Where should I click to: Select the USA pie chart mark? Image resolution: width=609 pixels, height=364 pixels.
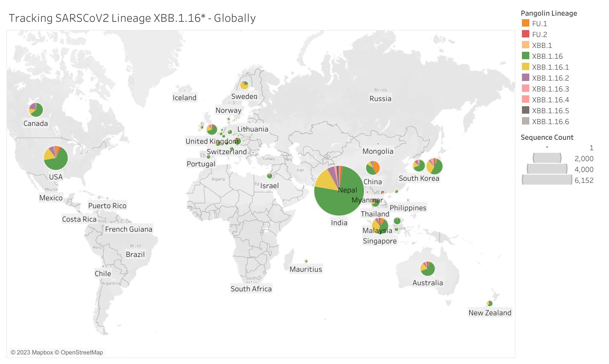tap(55, 158)
